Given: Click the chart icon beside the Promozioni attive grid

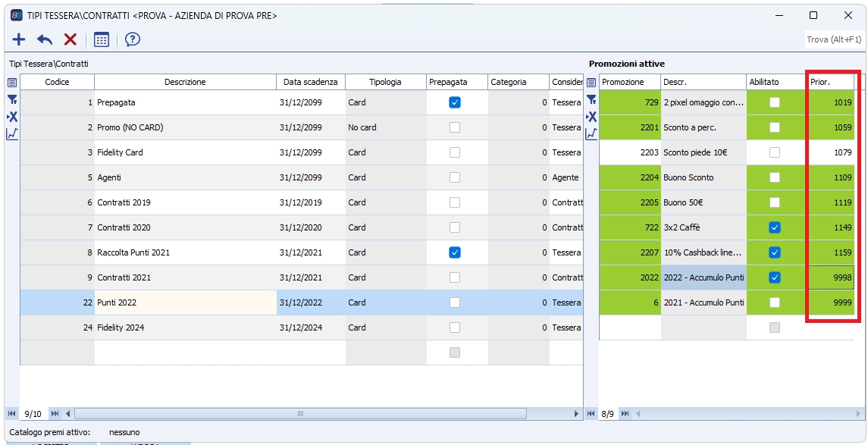Looking at the screenshot, I should pyautogui.click(x=591, y=133).
